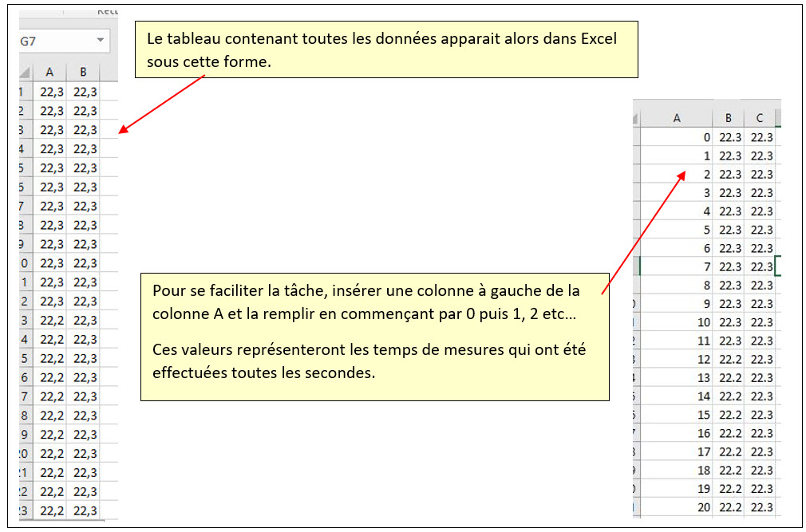Click the cell containing 20 in right table
Viewport: 806px width, 532px height.
677,507
